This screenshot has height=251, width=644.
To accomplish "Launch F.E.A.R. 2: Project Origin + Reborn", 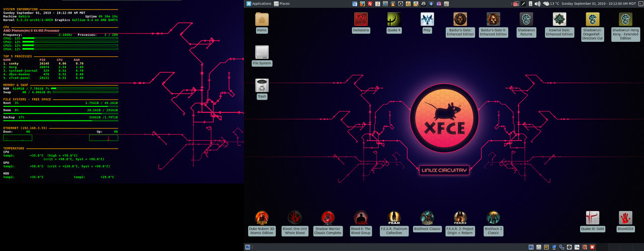I will point(460,224).
